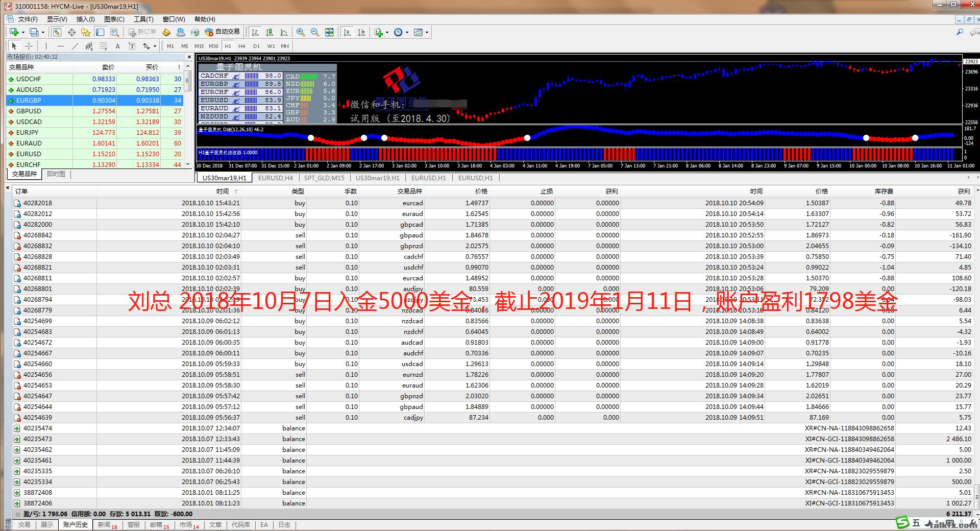Image resolution: width=980 pixels, height=531 pixels.
Task: Open the 日志 terminal tab
Action: [x=284, y=525]
